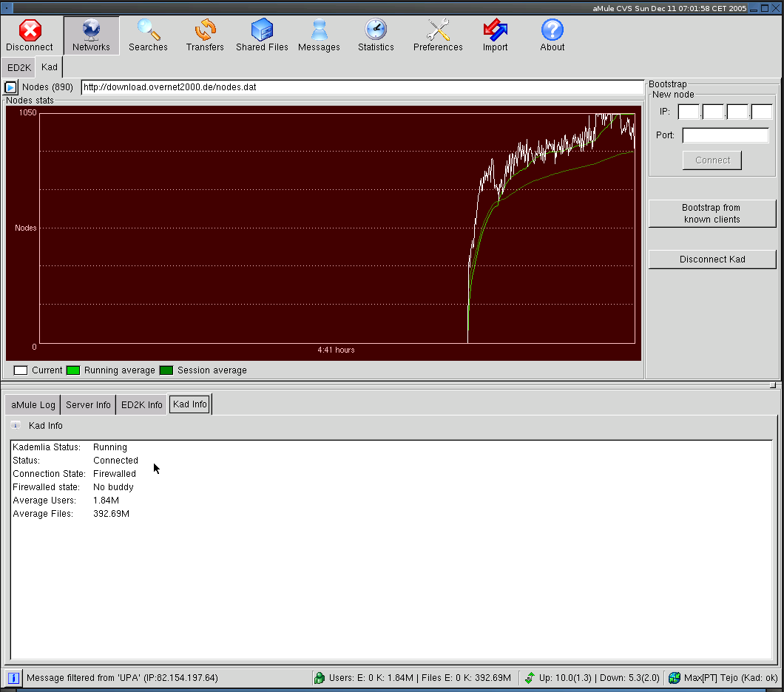The height and width of the screenshot is (692, 784).
Task: Click the nodes update arrow button
Action: coord(11,87)
